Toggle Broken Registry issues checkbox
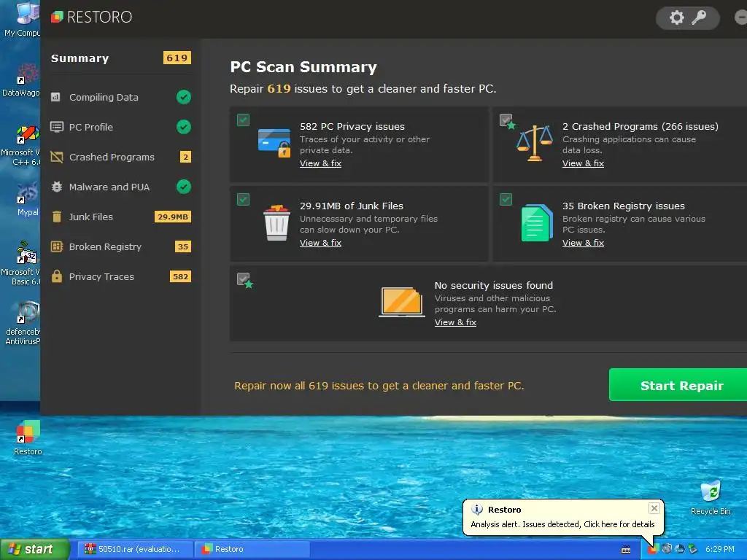This screenshot has height=560, width=747. pos(506,199)
